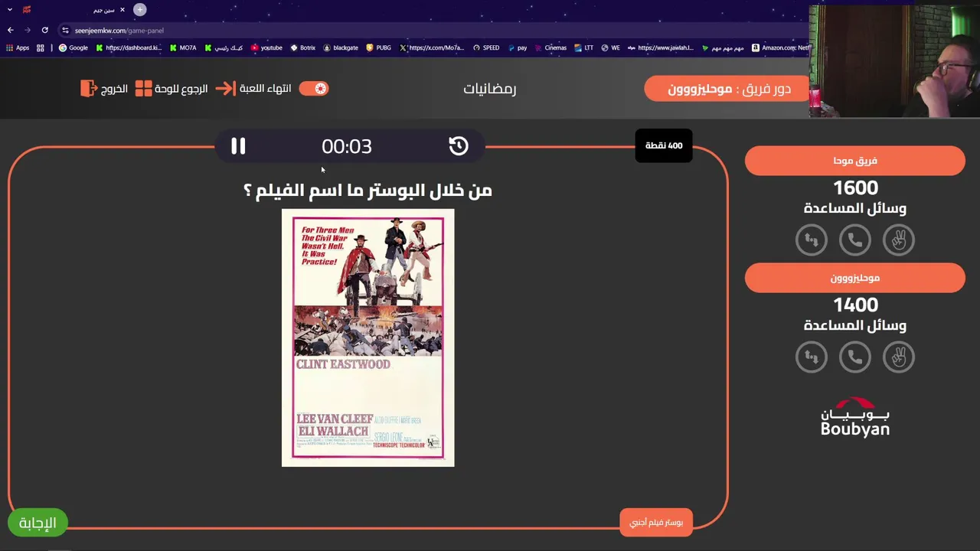Image resolution: width=980 pixels, height=551 pixels.
Task: Reveal the answer with the الإجابة button
Action: coord(38,523)
